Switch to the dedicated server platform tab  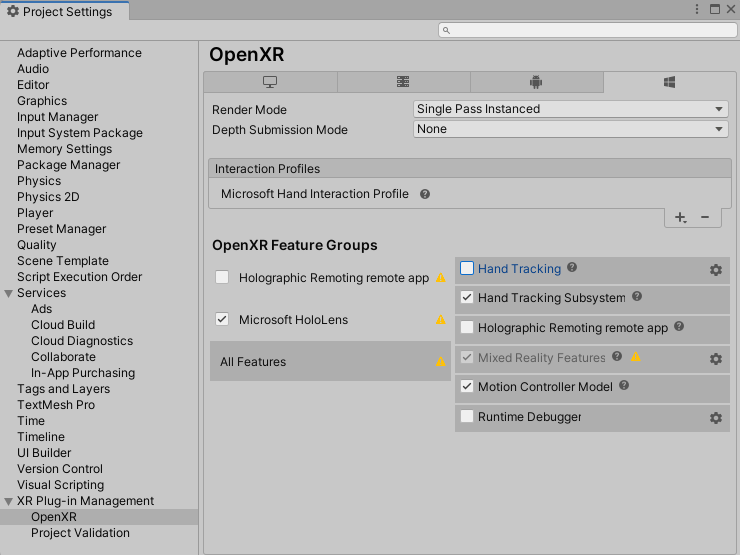click(403, 82)
